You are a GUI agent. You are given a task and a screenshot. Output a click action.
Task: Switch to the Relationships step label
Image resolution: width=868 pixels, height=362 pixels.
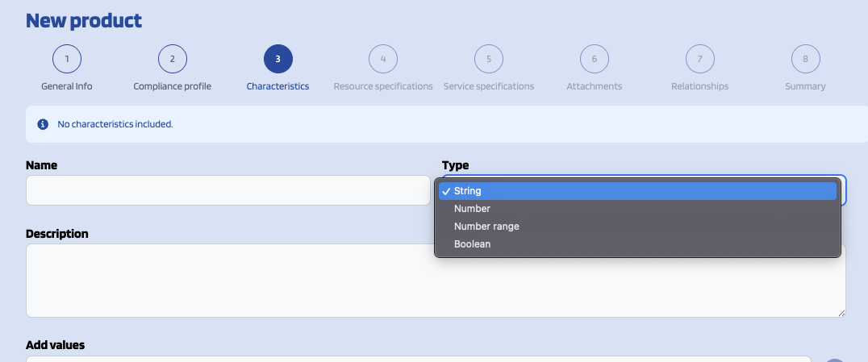pos(699,86)
